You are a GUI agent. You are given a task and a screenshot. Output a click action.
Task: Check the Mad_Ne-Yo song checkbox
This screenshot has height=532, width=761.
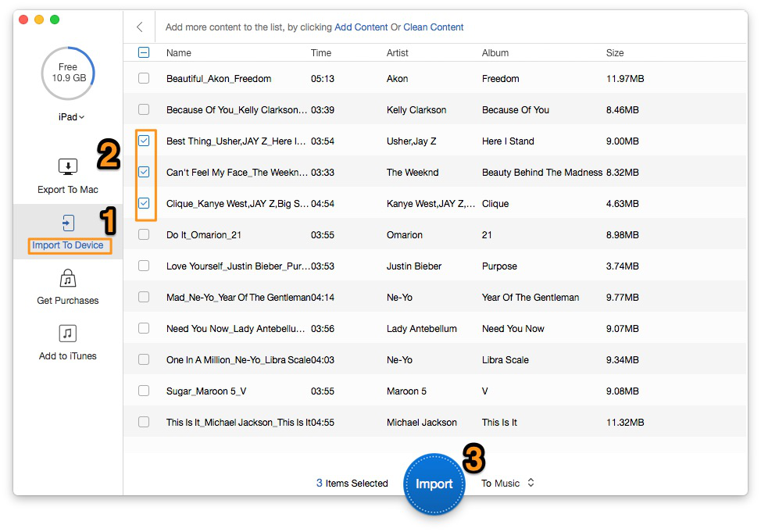(144, 297)
